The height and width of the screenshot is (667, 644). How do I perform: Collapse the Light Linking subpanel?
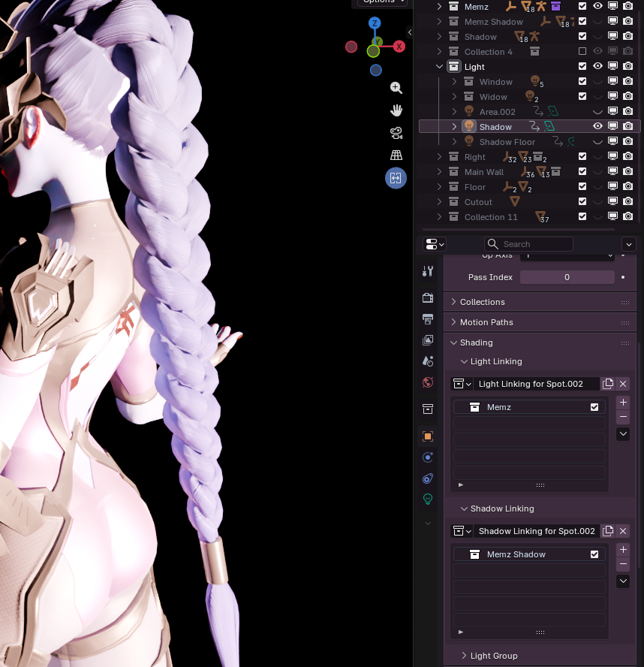point(464,361)
